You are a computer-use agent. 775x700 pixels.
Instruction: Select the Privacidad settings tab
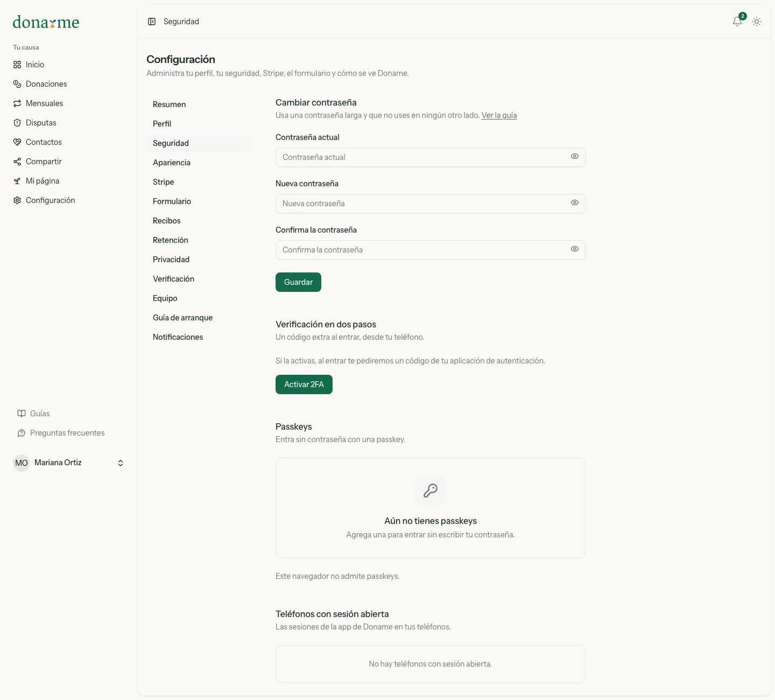(x=198, y=260)
